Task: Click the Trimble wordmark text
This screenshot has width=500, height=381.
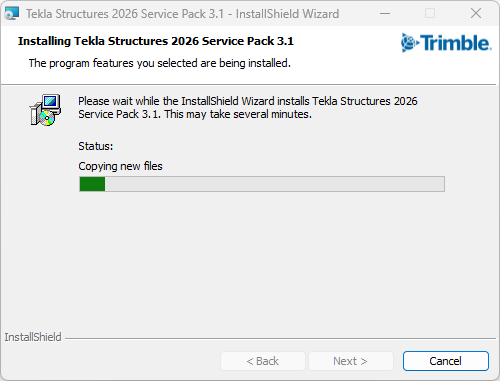Action: tap(456, 43)
